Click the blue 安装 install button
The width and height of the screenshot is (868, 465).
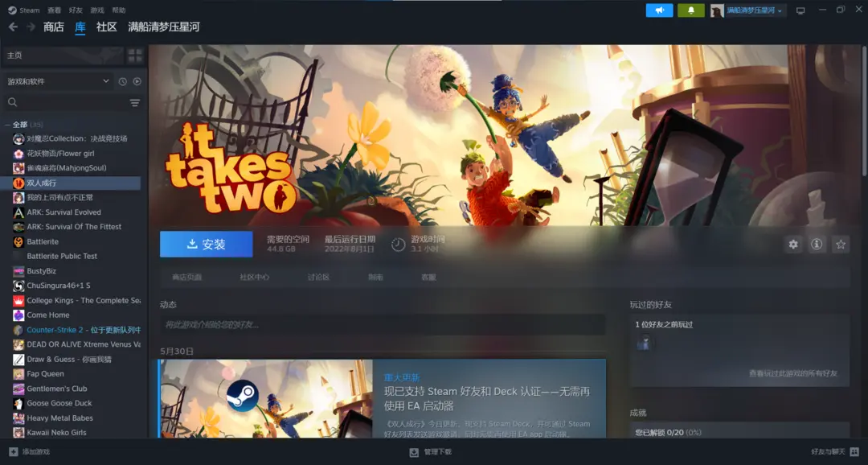[x=207, y=244]
